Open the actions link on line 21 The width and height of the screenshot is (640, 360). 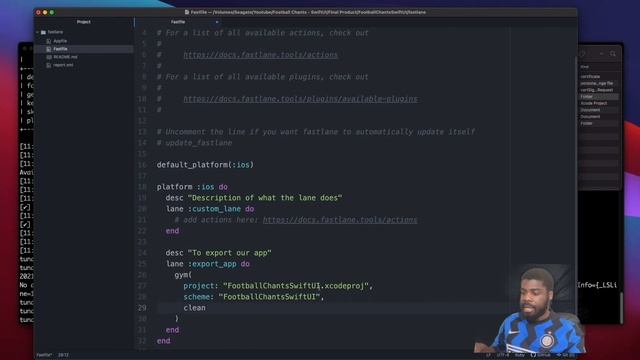pos(340,220)
